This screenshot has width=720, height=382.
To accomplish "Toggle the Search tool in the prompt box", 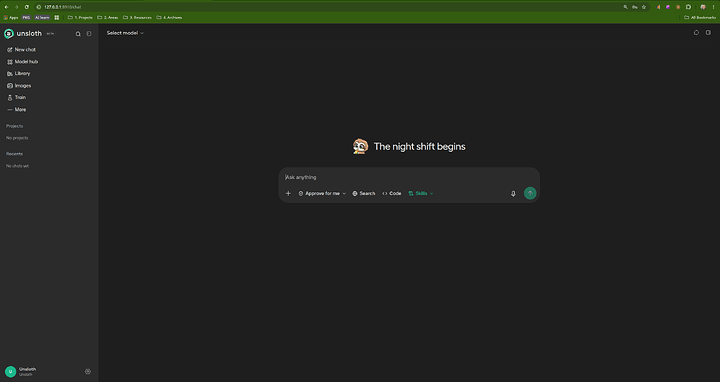I will tap(364, 193).
